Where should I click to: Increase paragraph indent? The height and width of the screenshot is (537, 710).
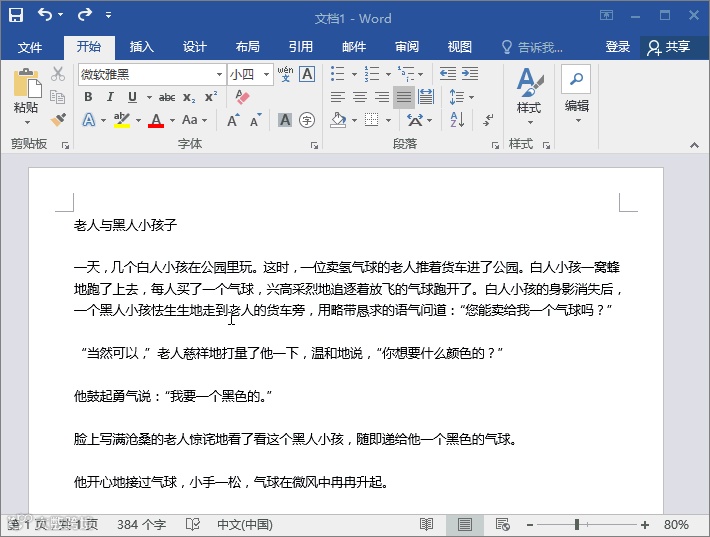pos(470,73)
